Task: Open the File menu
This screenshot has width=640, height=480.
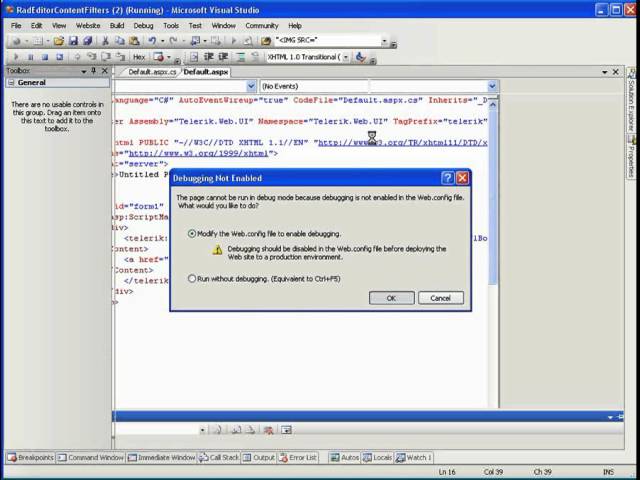Action: click(x=16, y=25)
